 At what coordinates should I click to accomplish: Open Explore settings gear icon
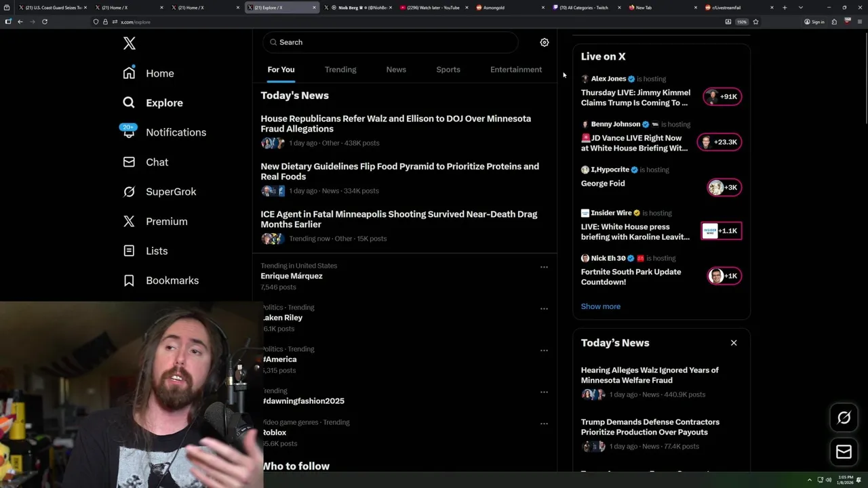coord(544,42)
